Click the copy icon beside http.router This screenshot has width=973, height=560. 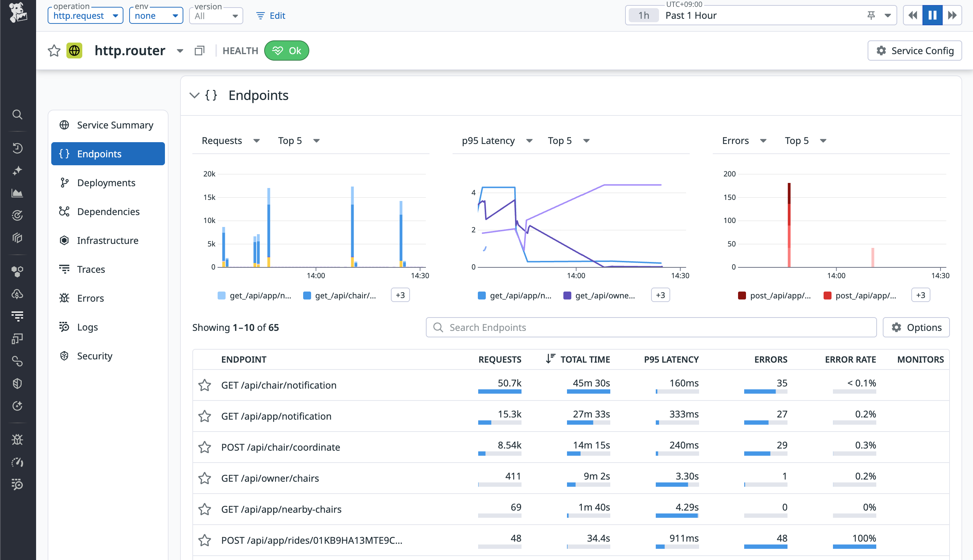(x=199, y=51)
